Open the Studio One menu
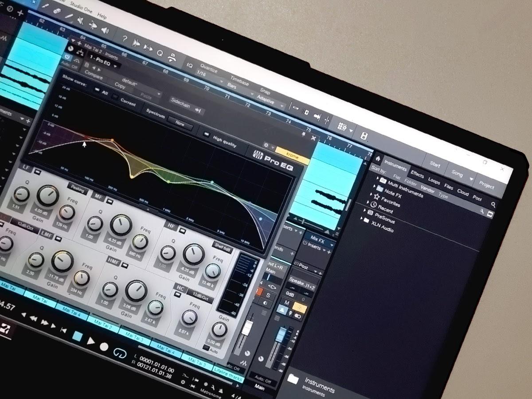The width and height of the screenshot is (532, 399). pos(81,8)
